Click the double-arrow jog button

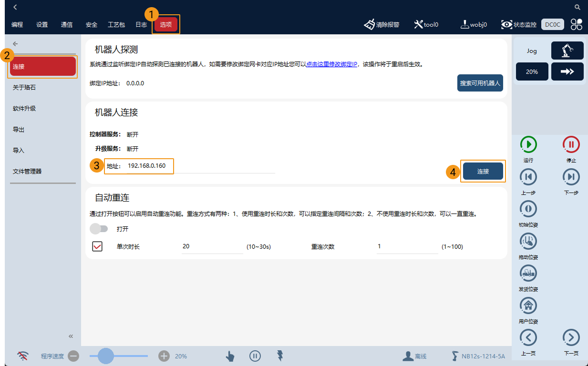(x=567, y=71)
